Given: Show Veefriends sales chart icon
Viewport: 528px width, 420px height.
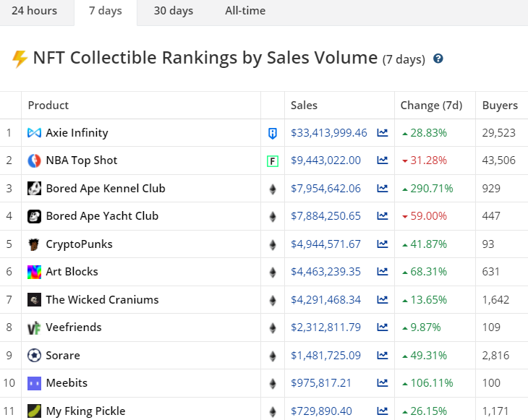Looking at the screenshot, I should [382, 327].
